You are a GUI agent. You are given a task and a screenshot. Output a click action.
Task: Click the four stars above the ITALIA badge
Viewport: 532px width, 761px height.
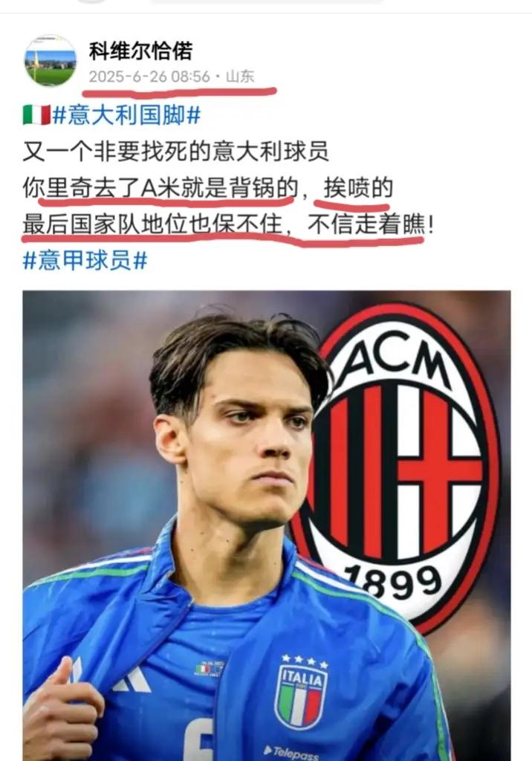point(305,661)
